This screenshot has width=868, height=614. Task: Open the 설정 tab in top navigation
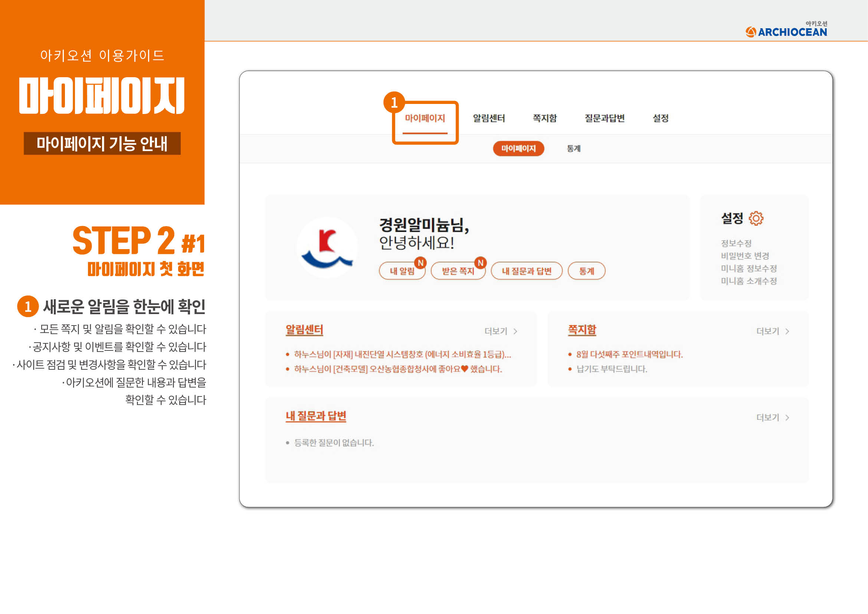click(661, 118)
